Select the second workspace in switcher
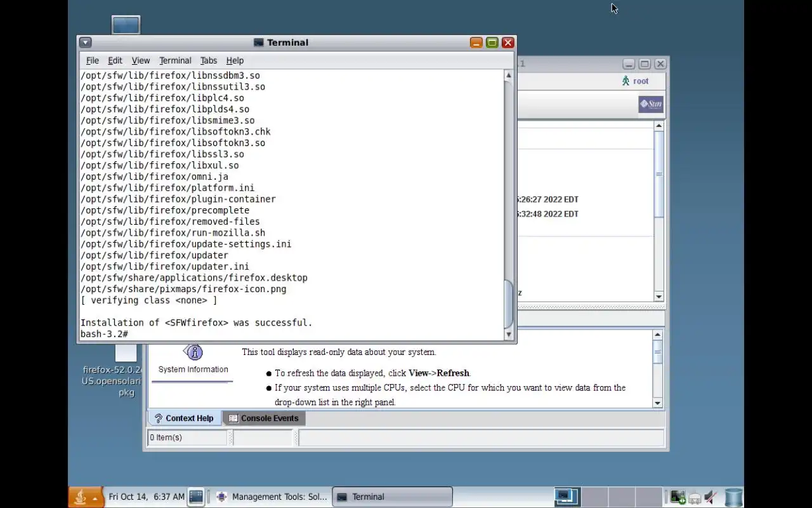 594,497
